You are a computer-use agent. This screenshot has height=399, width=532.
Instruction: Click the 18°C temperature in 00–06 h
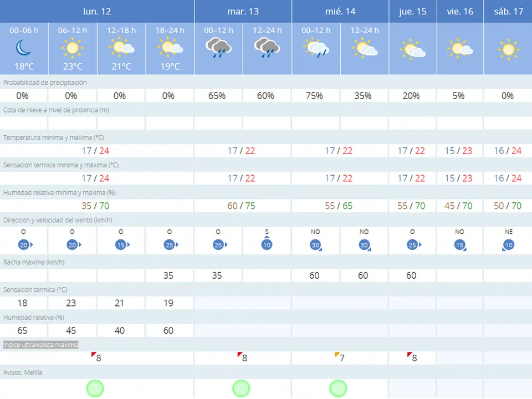[x=24, y=66]
